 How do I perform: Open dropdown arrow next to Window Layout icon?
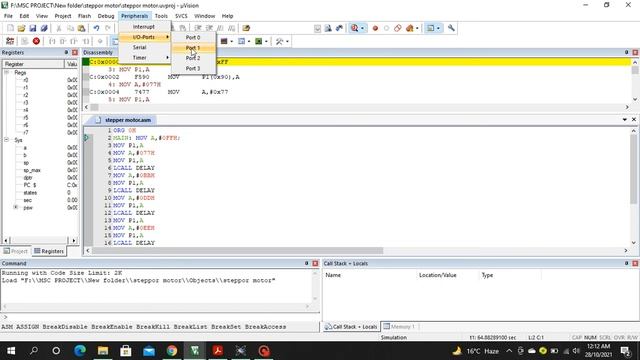tap(438, 28)
